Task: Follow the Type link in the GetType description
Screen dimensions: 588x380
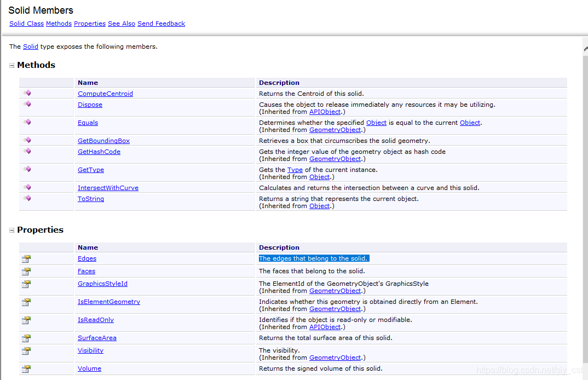Action: coord(295,170)
